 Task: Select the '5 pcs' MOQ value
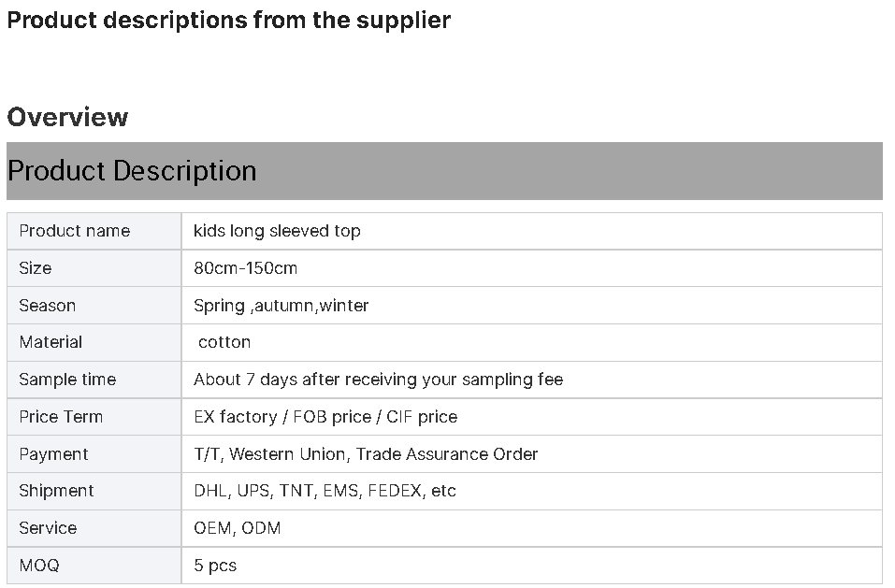click(215, 566)
